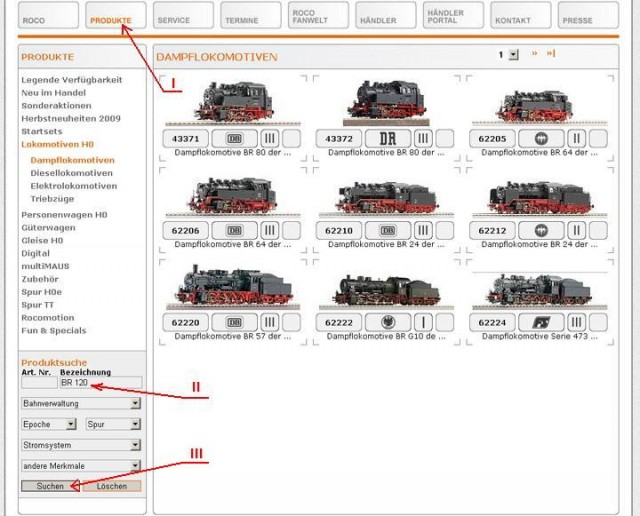This screenshot has width=640, height=516.
Task: Open the Epoche dropdown
Action: click(49, 425)
